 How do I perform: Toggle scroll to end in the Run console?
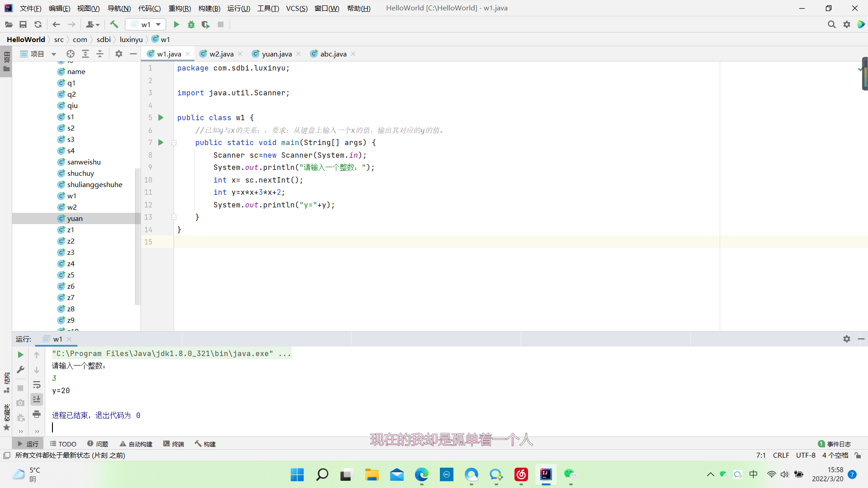[37, 399]
